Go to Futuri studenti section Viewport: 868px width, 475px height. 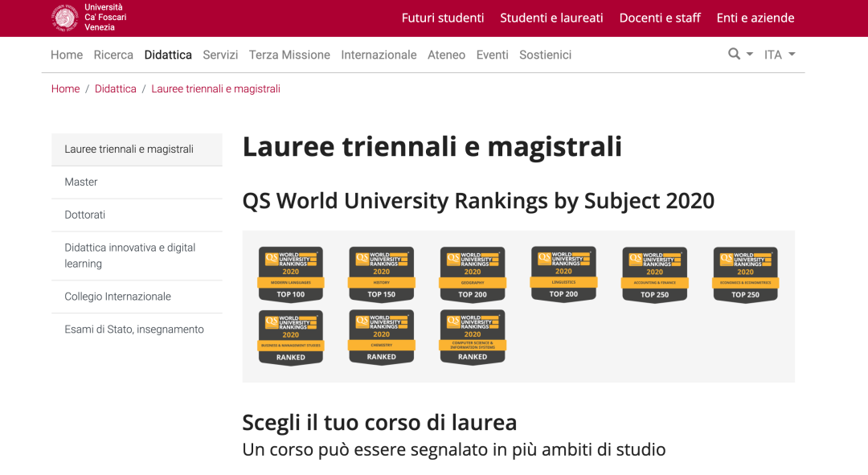(x=443, y=18)
